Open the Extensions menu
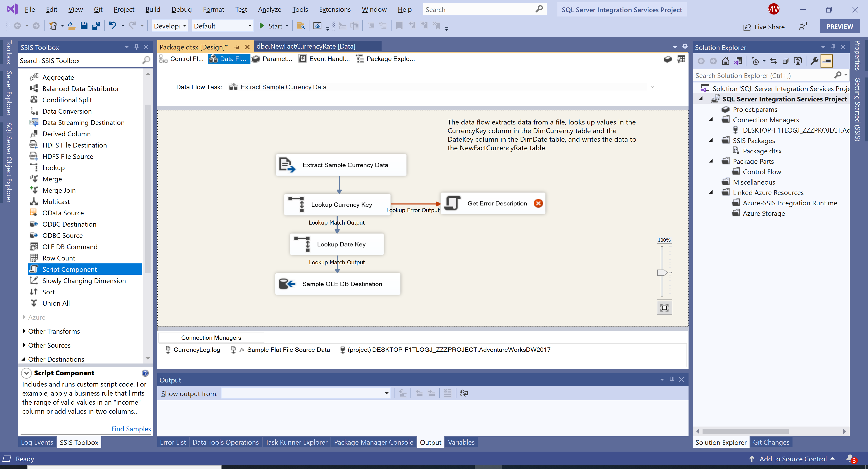This screenshot has height=469, width=868. click(x=335, y=9)
